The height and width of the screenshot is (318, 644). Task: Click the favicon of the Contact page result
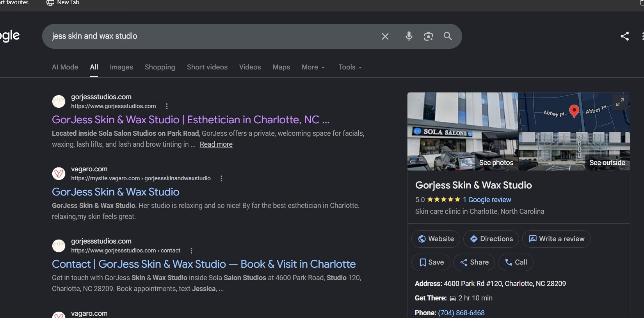59,246
